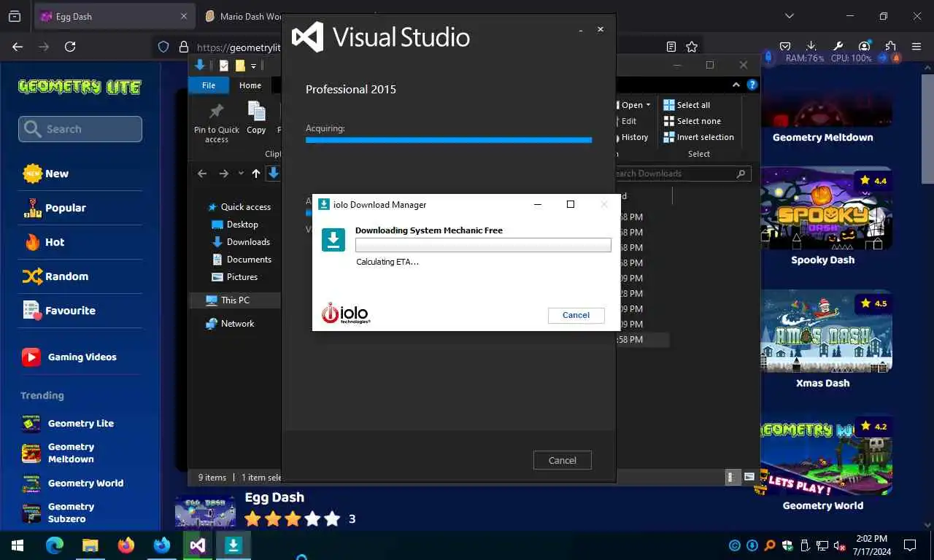Open the File tab in File Explorer
934x560 pixels.
click(209, 85)
